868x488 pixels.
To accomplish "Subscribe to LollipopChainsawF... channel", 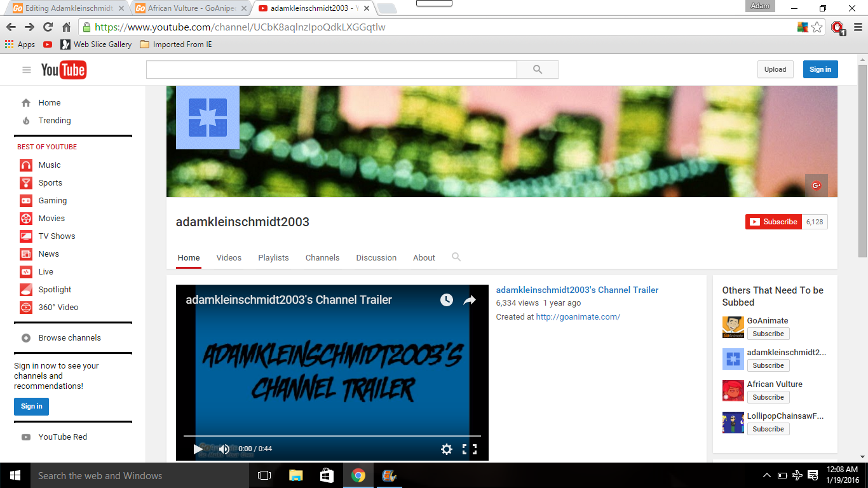I will point(768,429).
